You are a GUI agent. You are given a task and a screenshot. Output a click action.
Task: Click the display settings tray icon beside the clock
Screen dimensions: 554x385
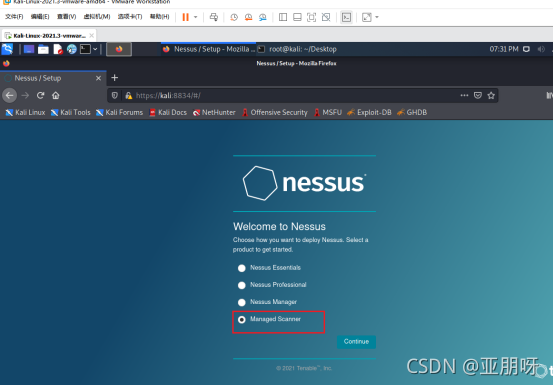(x=526, y=49)
